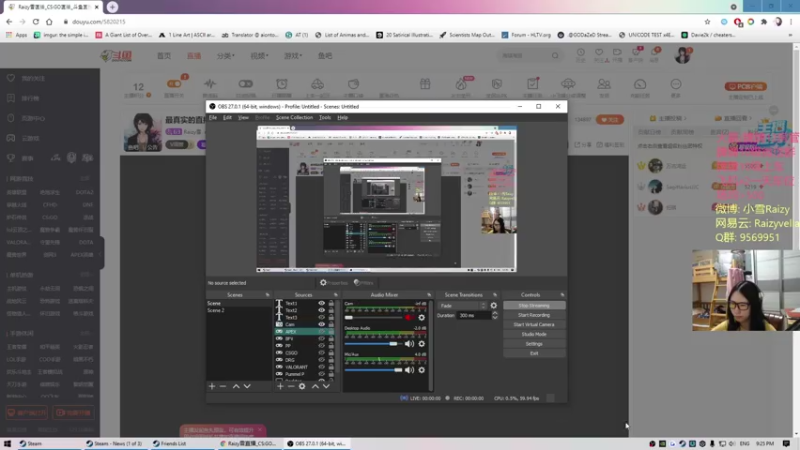The height and width of the screenshot is (450, 800).
Task: Pop out the Scenes dock panel
Action: tap(267, 295)
